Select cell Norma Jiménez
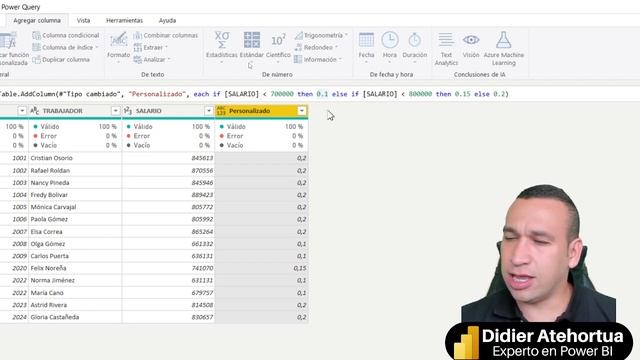Image resolution: width=640 pixels, height=360 pixels. click(75, 281)
